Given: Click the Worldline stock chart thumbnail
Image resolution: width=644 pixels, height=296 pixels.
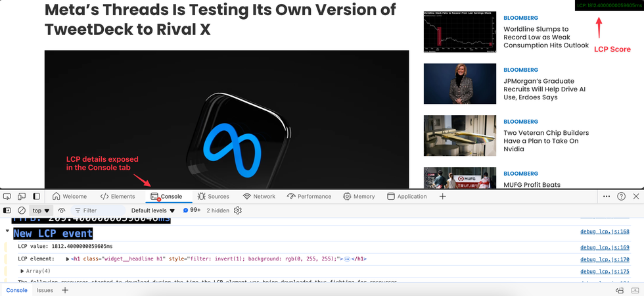Looking at the screenshot, I should coord(460,32).
